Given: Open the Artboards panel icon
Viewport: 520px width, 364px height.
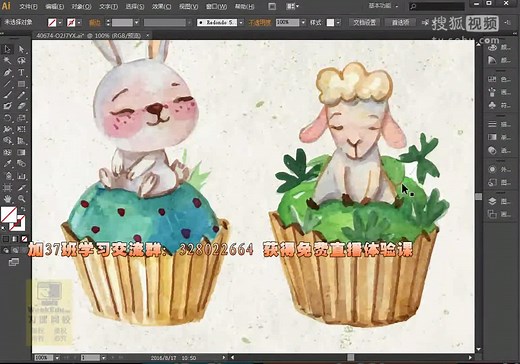Looking at the screenshot, I should pyautogui.click(x=492, y=214).
